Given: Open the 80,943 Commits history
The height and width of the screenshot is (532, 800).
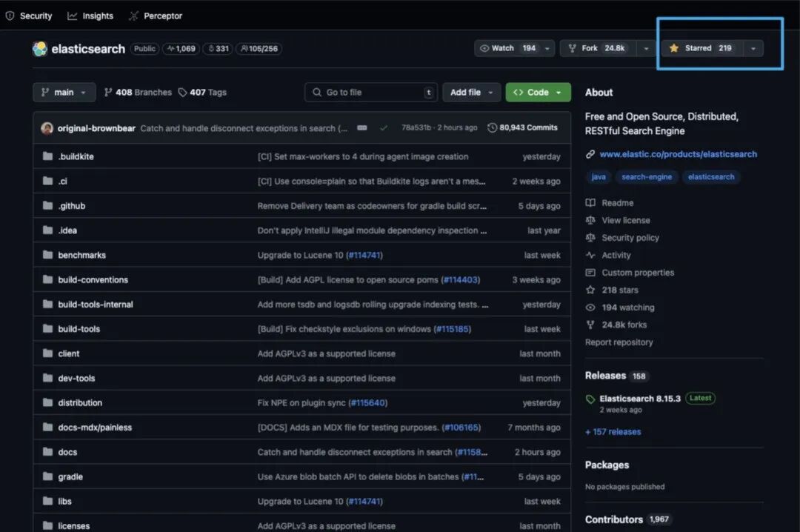Looking at the screenshot, I should pos(522,127).
